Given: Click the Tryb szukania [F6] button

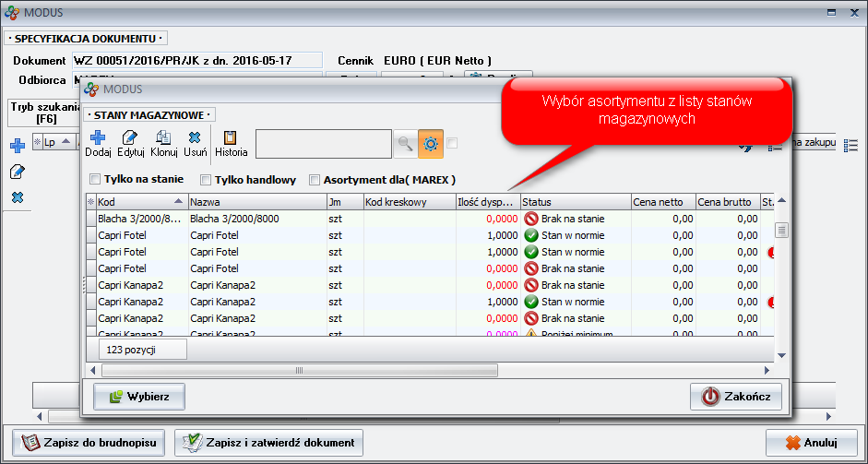Looking at the screenshot, I should coord(45,113).
